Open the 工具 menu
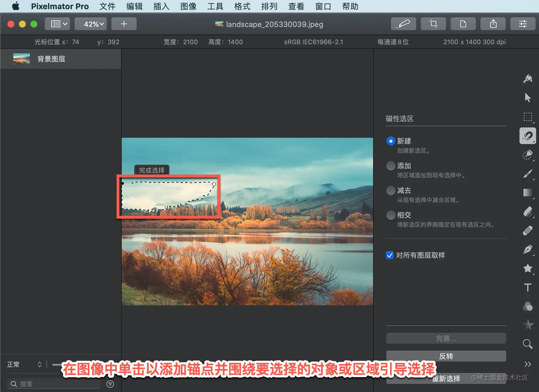 tap(215, 6)
